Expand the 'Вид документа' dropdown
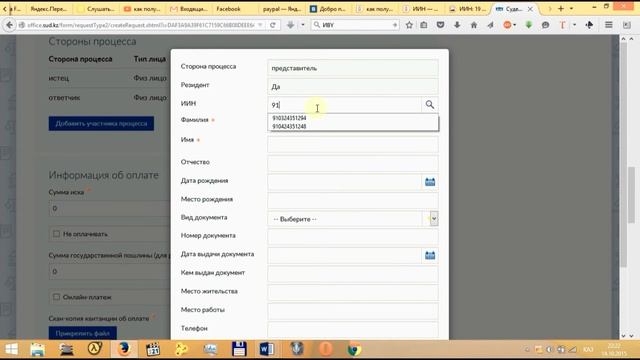Image resolution: width=640 pixels, height=360 pixels. [433, 219]
